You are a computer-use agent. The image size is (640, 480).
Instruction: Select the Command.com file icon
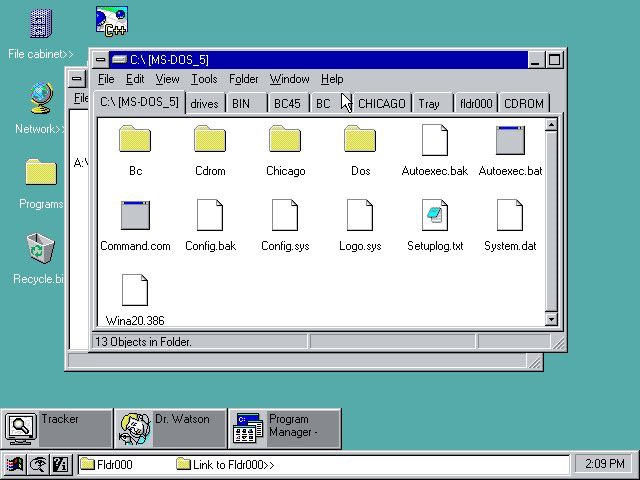click(135, 216)
